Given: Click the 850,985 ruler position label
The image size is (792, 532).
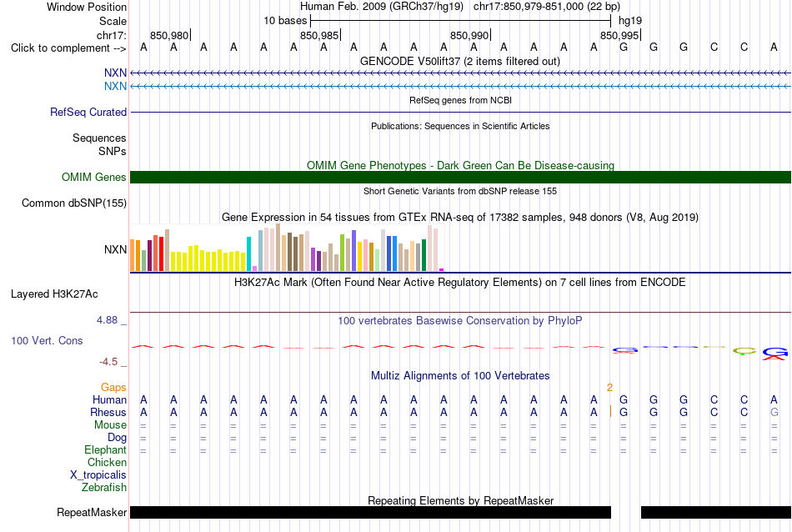Looking at the screenshot, I should pyautogui.click(x=318, y=35).
